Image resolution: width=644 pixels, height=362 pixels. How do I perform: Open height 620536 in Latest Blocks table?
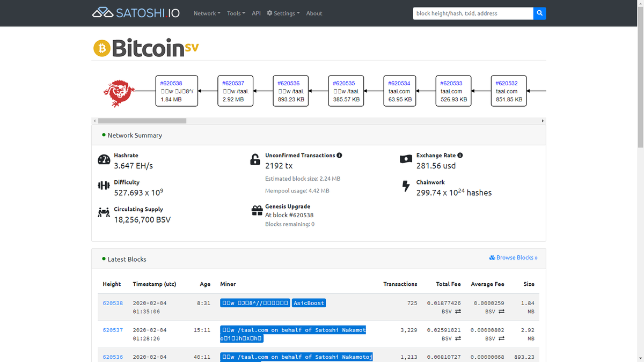[x=113, y=357]
